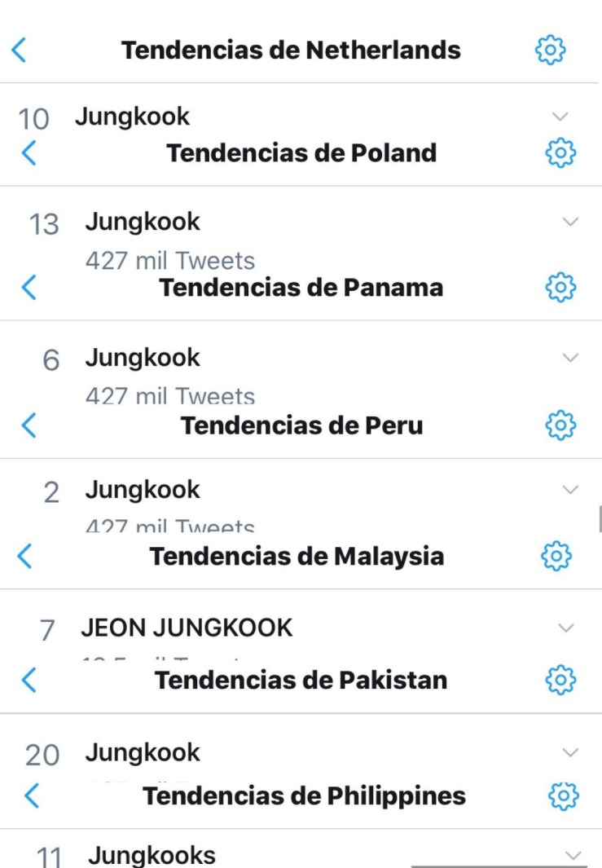Go back from Tendencias de Netherlands
The image size is (602, 868).
20,51
